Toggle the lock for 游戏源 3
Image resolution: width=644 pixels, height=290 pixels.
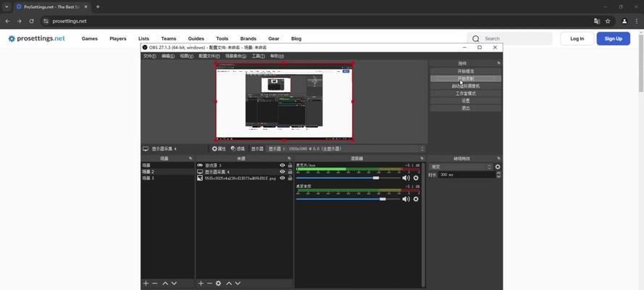pos(290,165)
